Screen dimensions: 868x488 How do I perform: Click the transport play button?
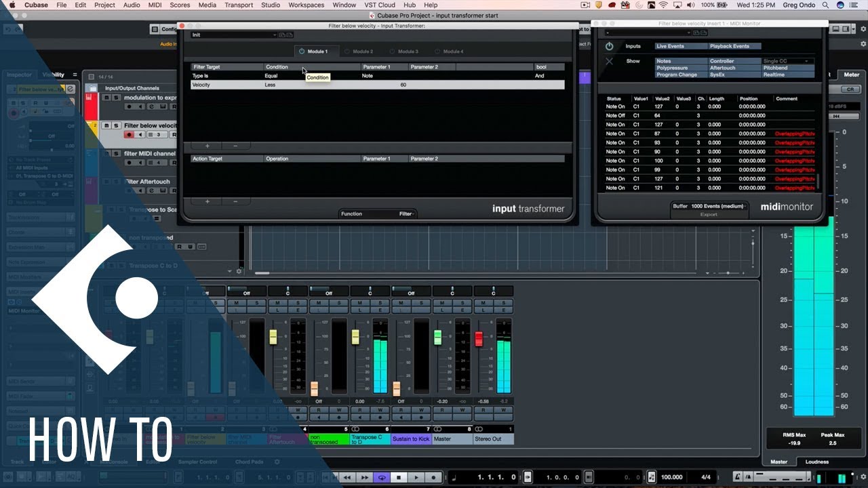(416, 477)
